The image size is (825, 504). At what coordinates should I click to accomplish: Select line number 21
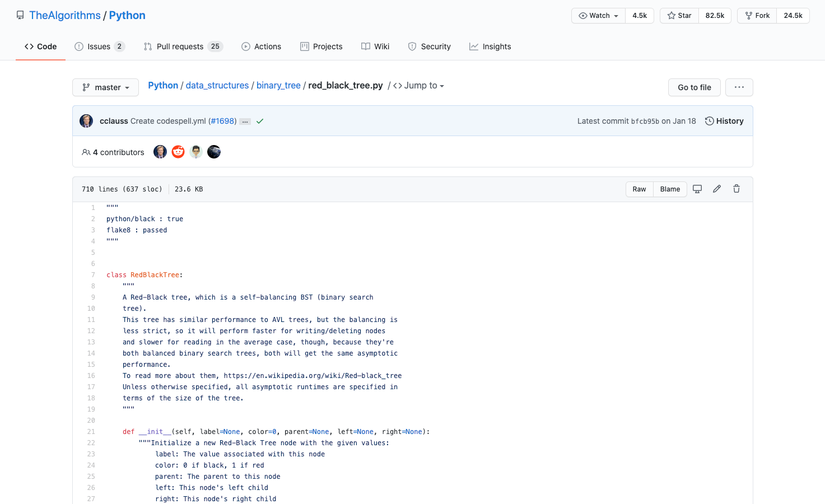[x=91, y=432]
